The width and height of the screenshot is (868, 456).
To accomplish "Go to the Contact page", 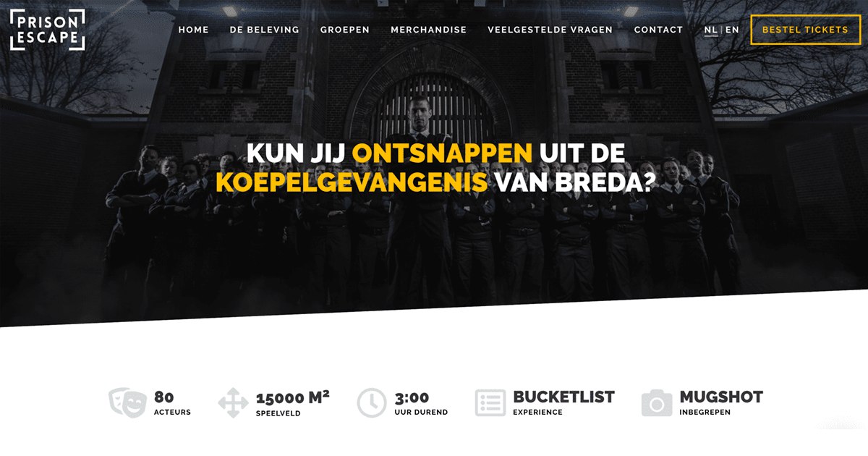I will coord(658,30).
